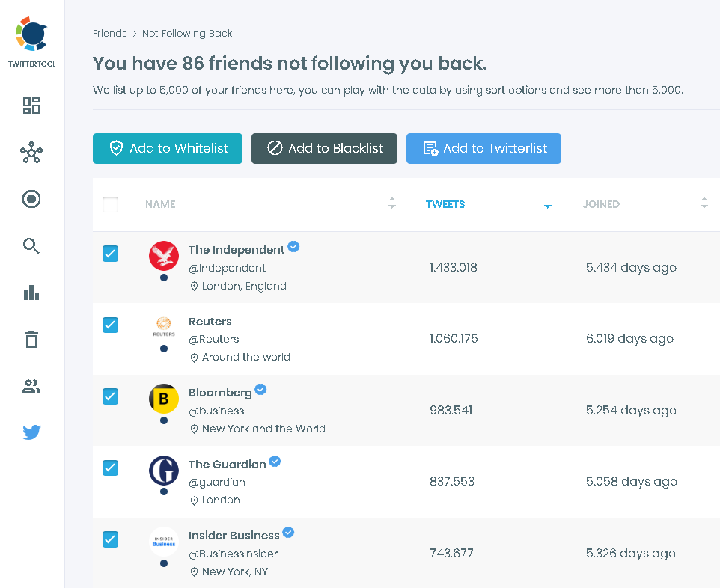
Task: Open the search tool in the sidebar
Action: click(x=31, y=245)
